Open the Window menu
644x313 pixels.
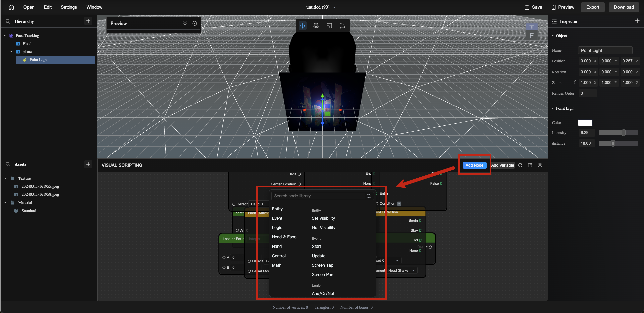click(94, 7)
